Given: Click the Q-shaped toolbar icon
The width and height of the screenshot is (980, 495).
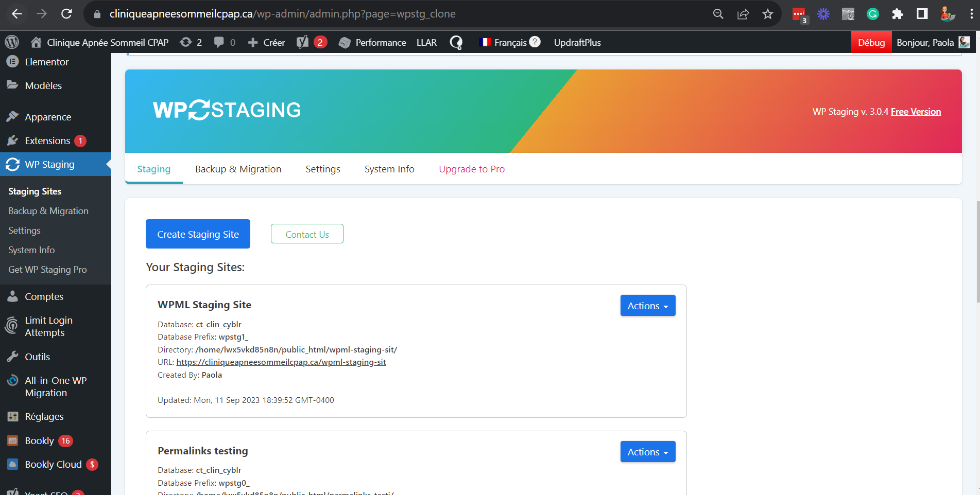Looking at the screenshot, I should pos(456,42).
